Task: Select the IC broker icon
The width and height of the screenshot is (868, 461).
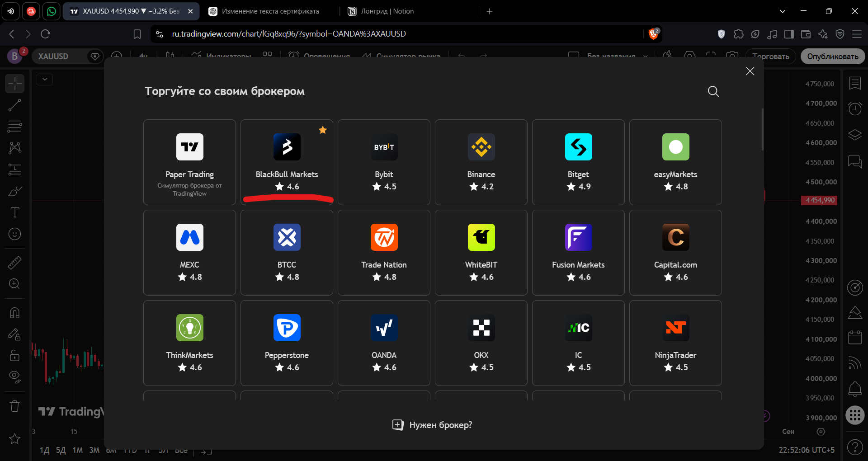Action: point(578,328)
